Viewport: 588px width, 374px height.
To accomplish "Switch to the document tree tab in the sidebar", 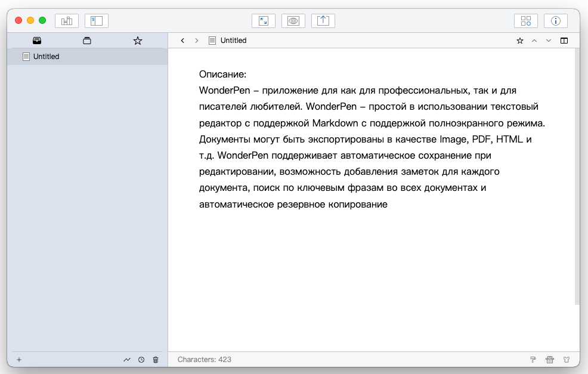I will click(x=37, y=41).
